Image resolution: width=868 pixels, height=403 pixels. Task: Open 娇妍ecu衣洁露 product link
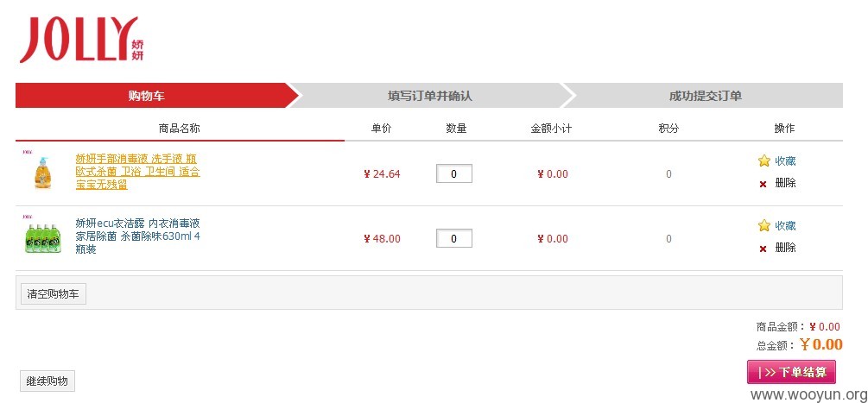coord(138,236)
